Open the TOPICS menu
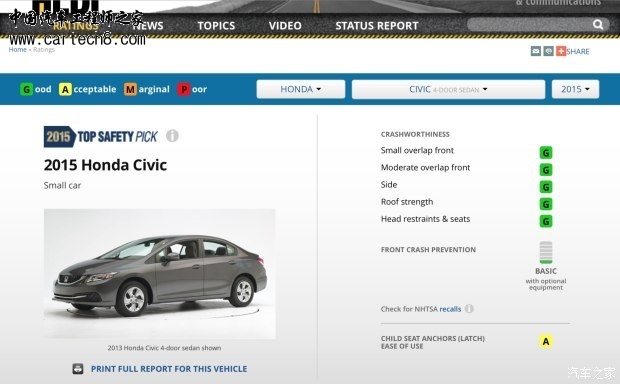Image resolution: width=620 pixels, height=384 pixels. [x=216, y=26]
